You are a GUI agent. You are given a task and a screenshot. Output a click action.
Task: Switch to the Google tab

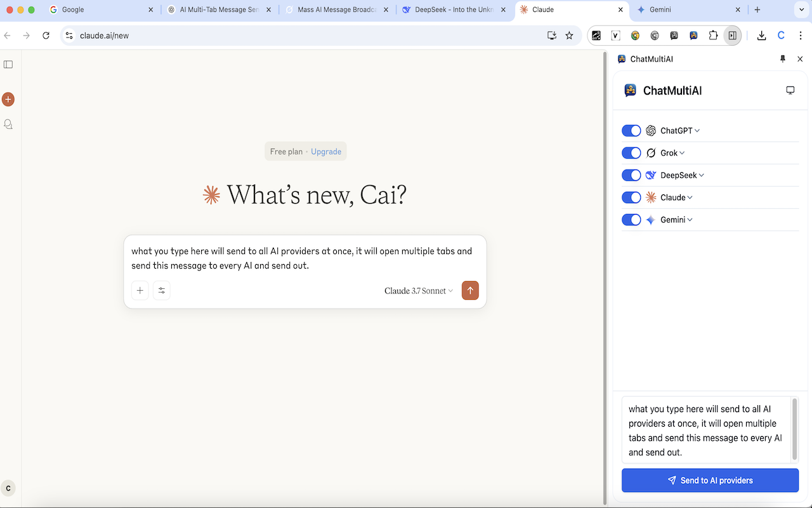pyautogui.click(x=101, y=10)
